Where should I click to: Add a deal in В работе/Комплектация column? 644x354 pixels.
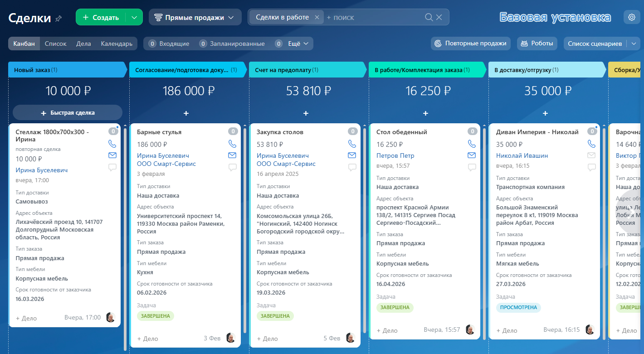(x=425, y=113)
